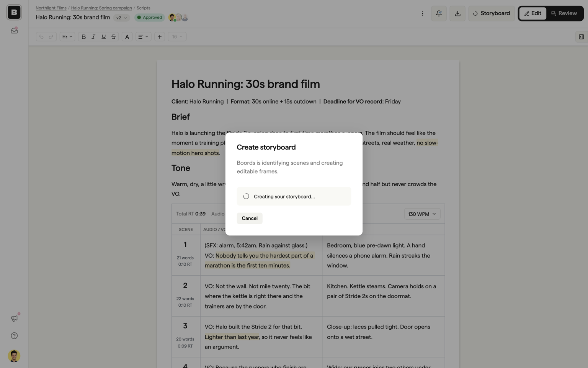588x368 pixels.
Task: Click the highlighted 'no slow-motion hero shots' text
Action: click(427, 143)
